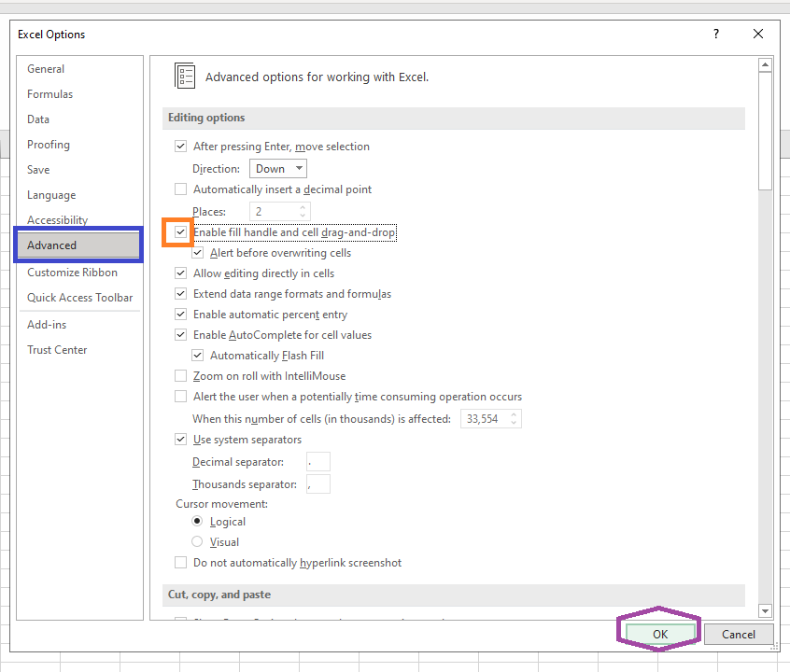Decrease the Places value with down arrow
This screenshot has height=672, width=790.
point(303,216)
